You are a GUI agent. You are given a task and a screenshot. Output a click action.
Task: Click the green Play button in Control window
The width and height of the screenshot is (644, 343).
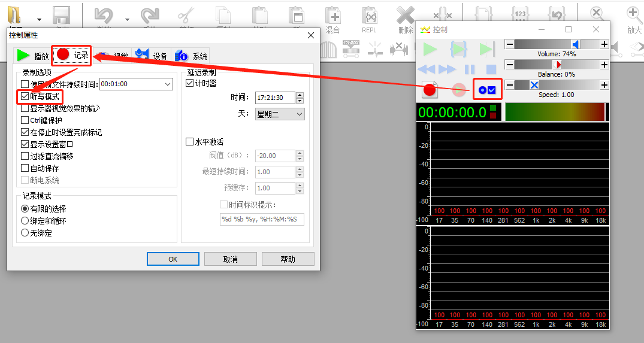tap(430, 49)
